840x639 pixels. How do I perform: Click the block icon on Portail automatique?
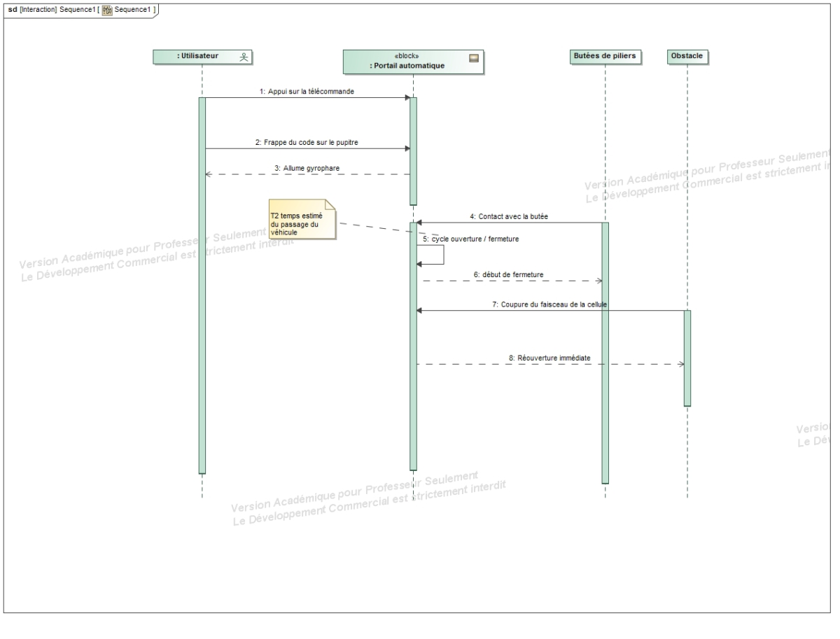[473, 59]
